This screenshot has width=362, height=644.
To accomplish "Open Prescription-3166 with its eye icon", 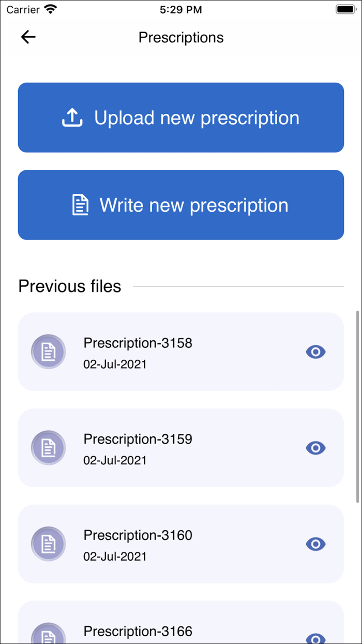I will (x=315, y=639).
